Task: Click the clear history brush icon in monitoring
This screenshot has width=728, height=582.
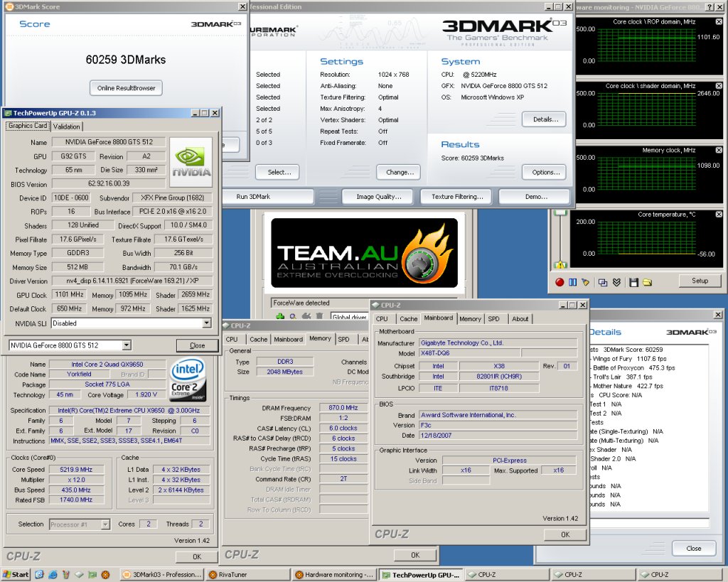Action: click(585, 282)
